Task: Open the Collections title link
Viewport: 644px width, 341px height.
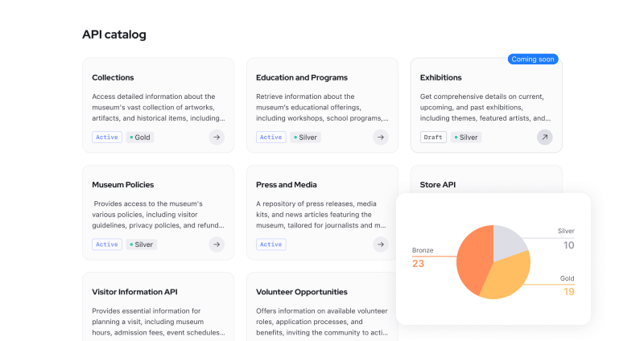Action: point(113,77)
